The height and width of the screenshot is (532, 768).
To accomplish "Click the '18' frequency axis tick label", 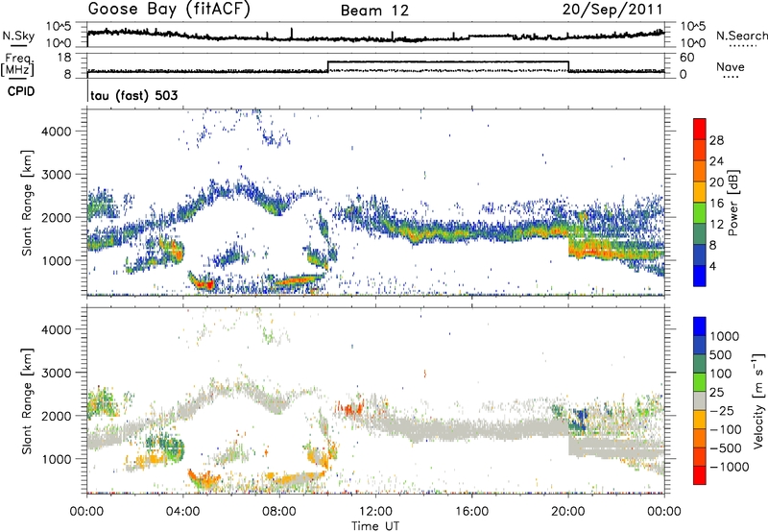I will click(64, 58).
